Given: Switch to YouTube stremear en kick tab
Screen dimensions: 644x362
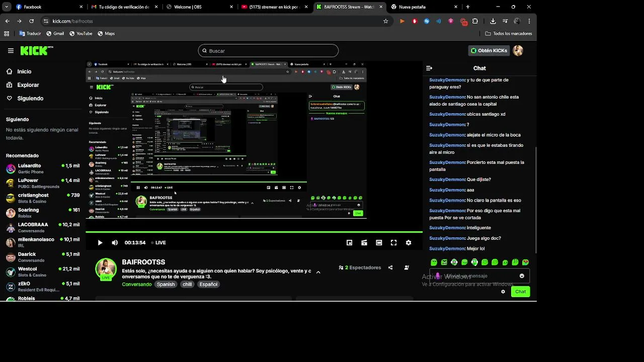Looking at the screenshot, I should 275,7.
